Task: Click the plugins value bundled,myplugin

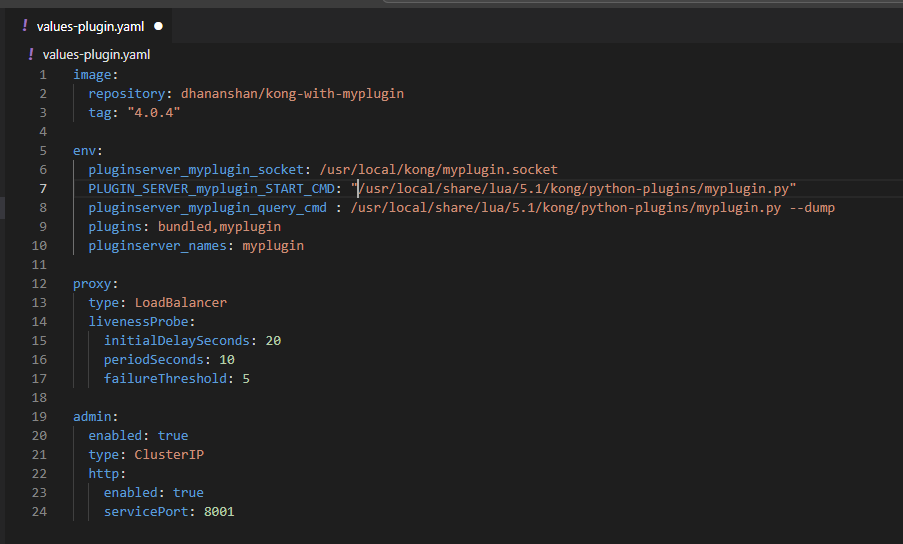Action: [x=219, y=226]
